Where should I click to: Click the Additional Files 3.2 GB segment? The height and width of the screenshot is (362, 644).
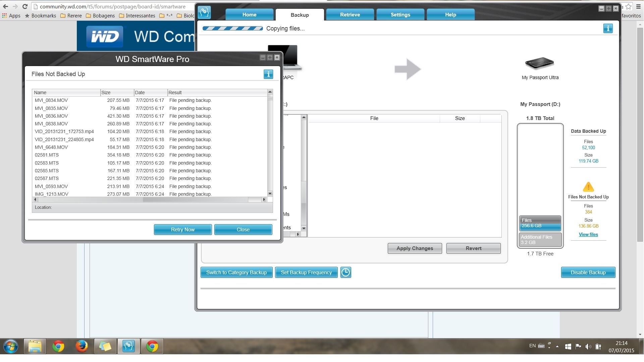[540, 240]
